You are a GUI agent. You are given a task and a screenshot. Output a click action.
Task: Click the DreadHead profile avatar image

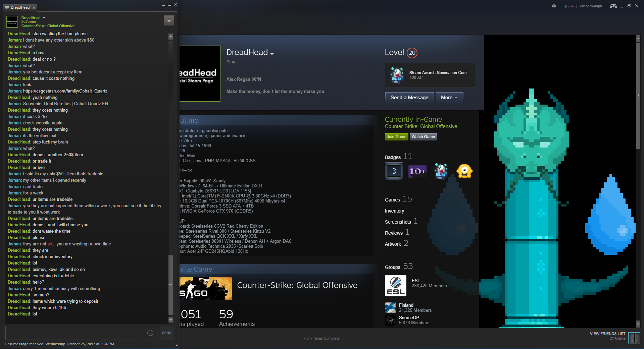pos(200,74)
